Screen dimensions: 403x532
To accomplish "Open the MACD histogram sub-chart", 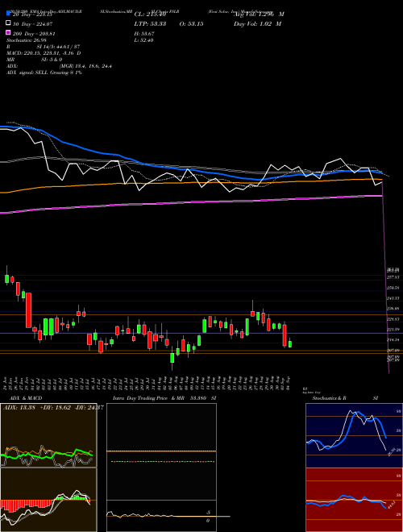I will click(x=48, y=500).
